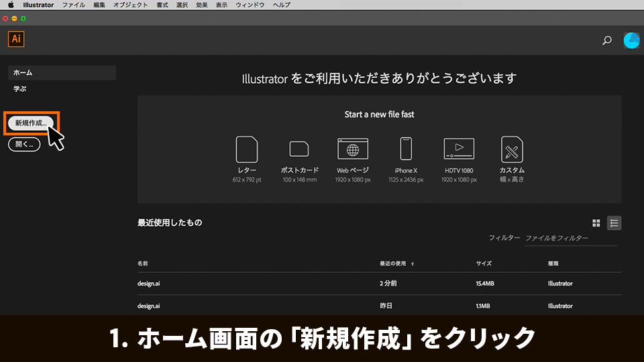Screen dimensions: 644x362
Task: Choose the ポストカード preset icon
Action: pos(299,149)
